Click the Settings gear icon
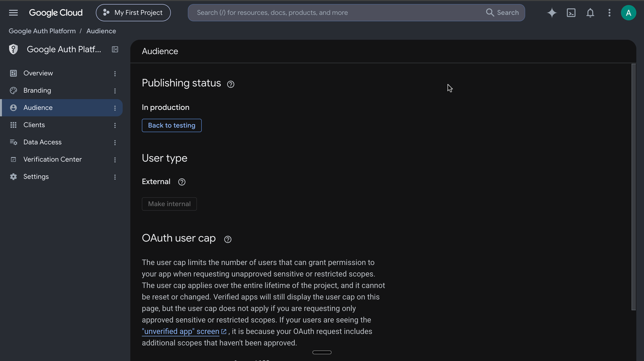 click(x=13, y=177)
